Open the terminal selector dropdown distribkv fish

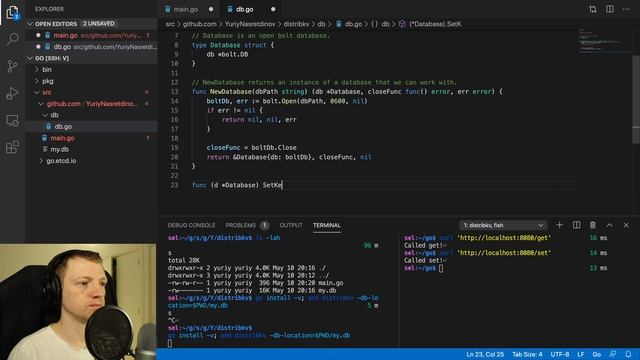(503, 225)
